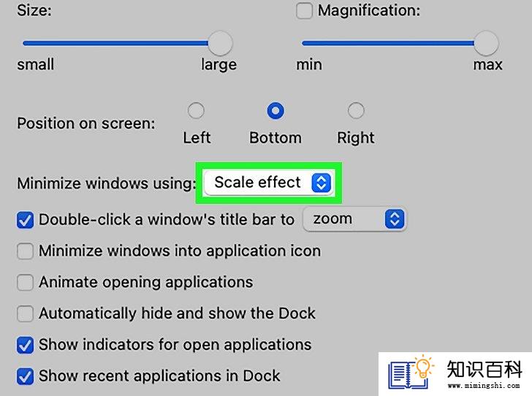Screen dimensions: 532x396
Task: Choose the Right position radio button
Action: click(356, 110)
